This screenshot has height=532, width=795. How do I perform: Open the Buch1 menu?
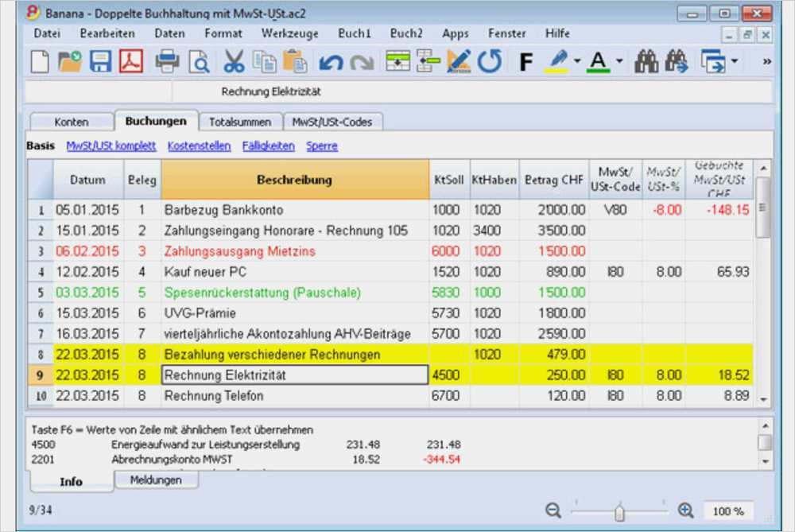(x=355, y=33)
